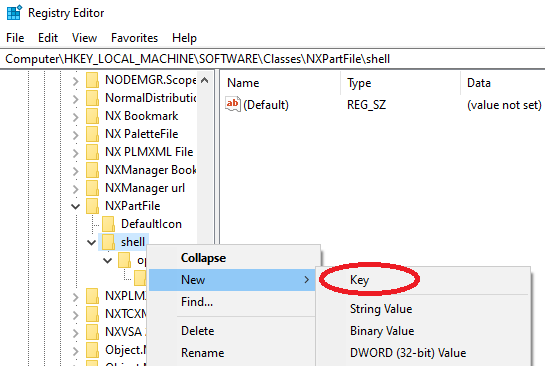
Task: Collapse the NXPartFile key
Action: click(x=75, y=207)
